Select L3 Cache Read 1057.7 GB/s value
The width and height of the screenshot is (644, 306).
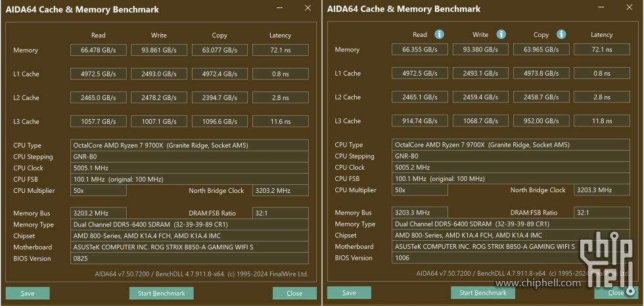click(x=99, y=122)
